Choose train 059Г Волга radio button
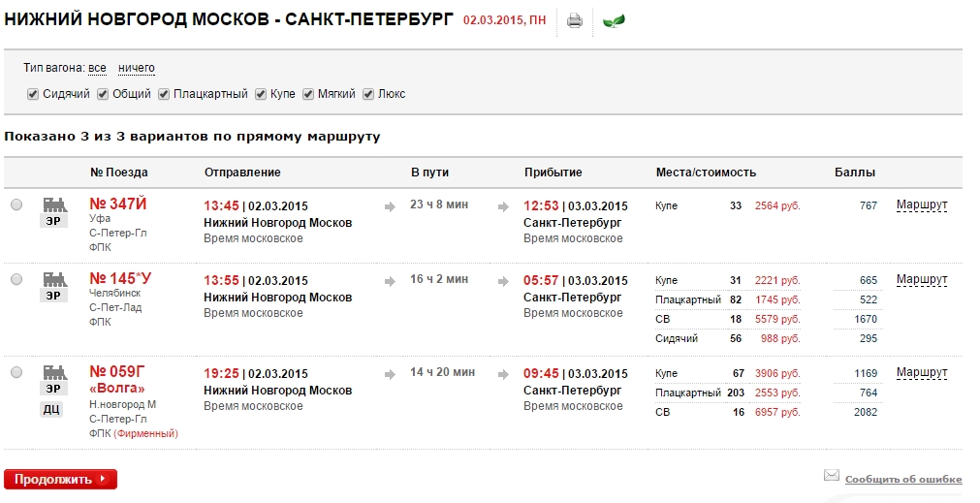The width and height of the screenshot is (980, 503). click(x=16, y=372)
